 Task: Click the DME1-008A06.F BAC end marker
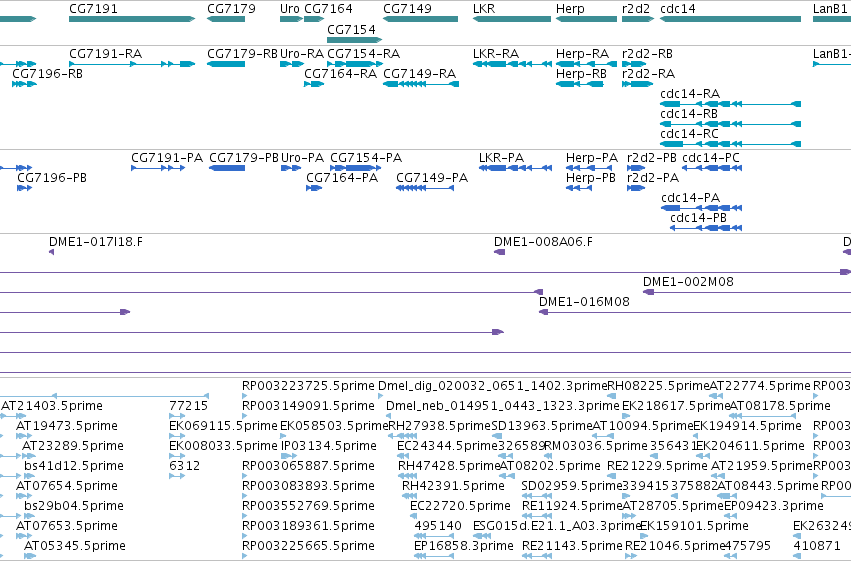(x=499, y=252)
